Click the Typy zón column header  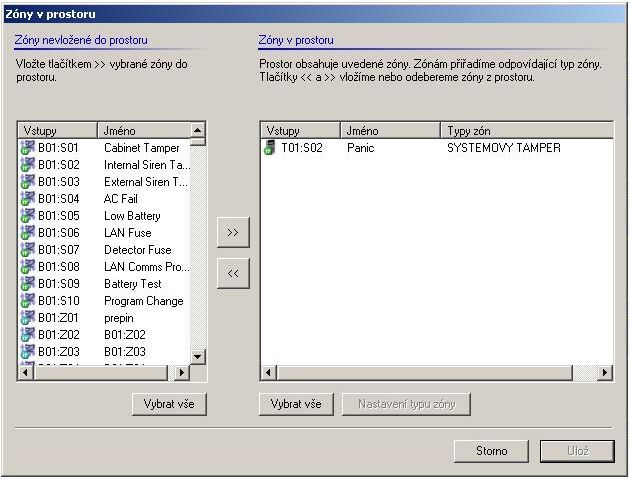[525, 131]
